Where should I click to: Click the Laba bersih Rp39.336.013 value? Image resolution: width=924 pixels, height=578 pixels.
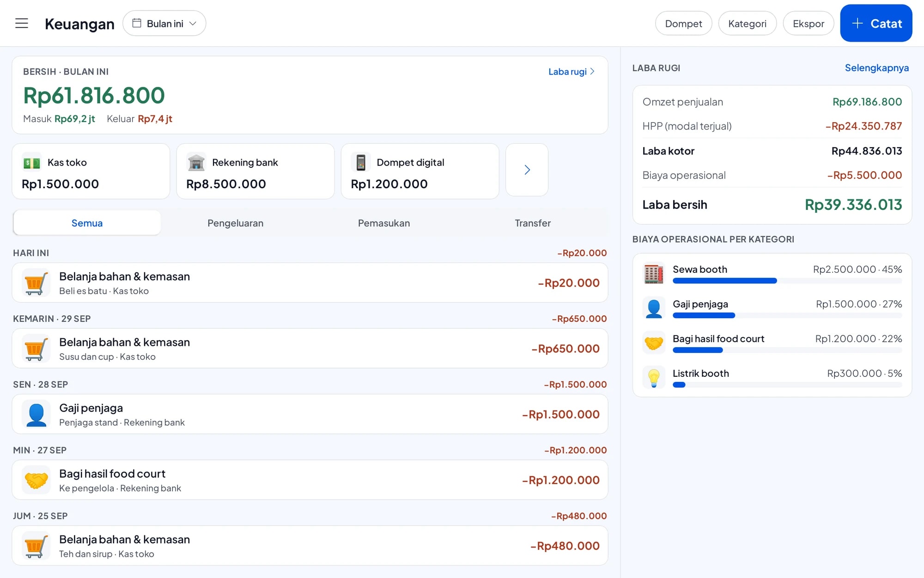tap(853, 204)
